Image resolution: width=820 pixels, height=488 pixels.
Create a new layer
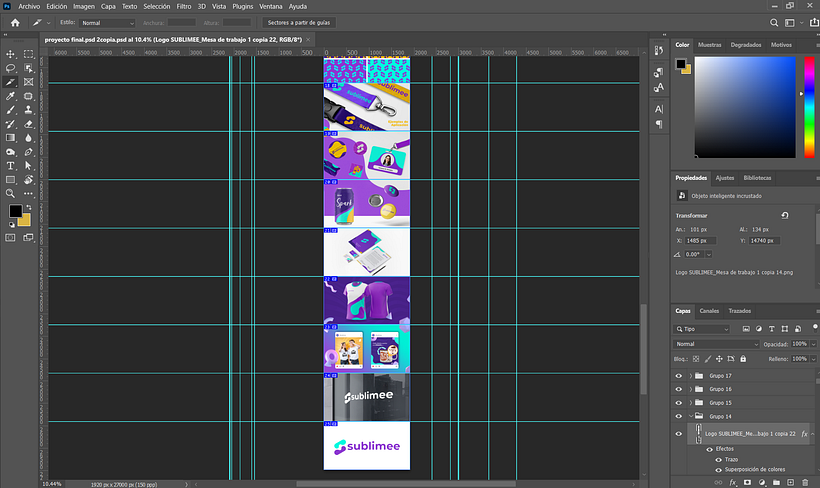tap(791, 482)
